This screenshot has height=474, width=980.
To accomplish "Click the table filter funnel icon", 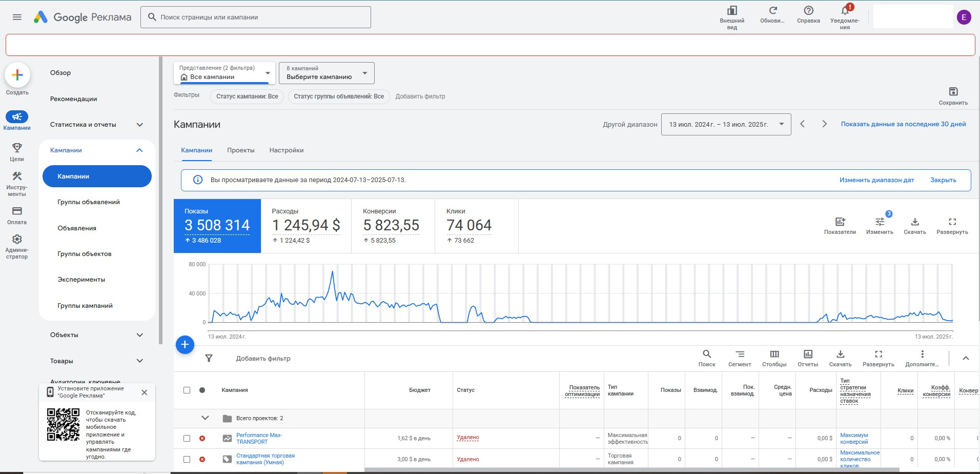I will pos(209,359).
